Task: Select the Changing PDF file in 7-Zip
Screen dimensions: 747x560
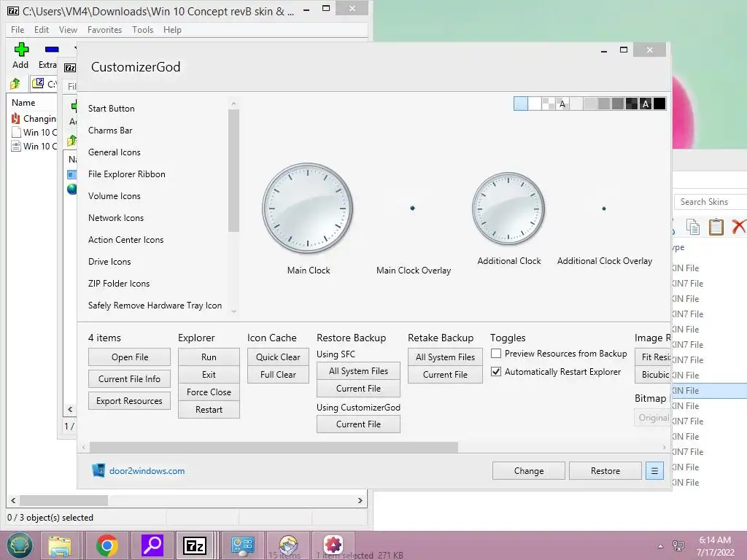Action: click(x=34, y=119)
